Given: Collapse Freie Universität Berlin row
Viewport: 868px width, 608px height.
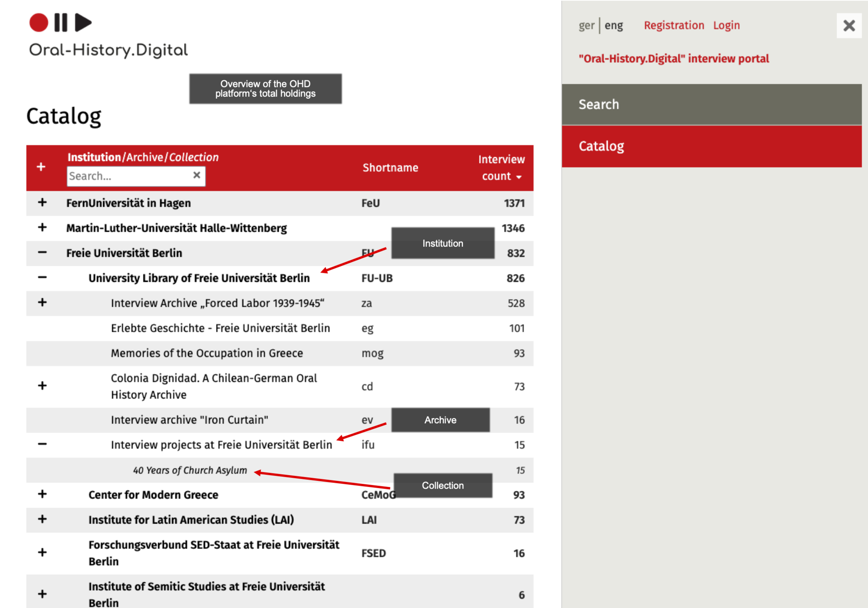Looking at the screenshot, I should [x=42, y=252].
